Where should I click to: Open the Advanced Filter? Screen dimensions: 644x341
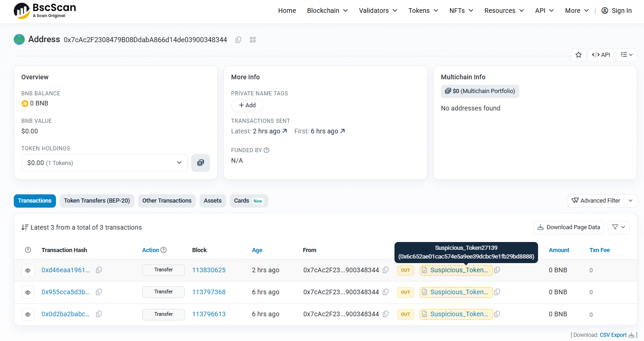pos(596,201)
